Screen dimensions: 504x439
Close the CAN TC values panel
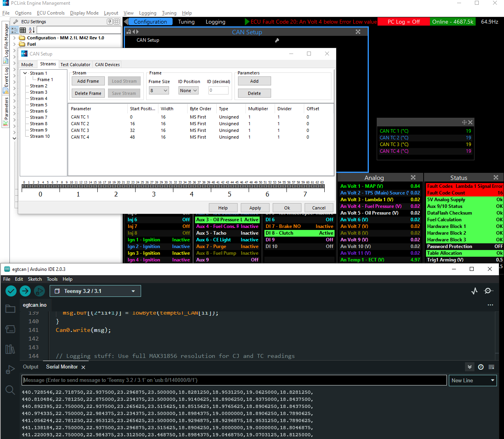tap(470, 122)
